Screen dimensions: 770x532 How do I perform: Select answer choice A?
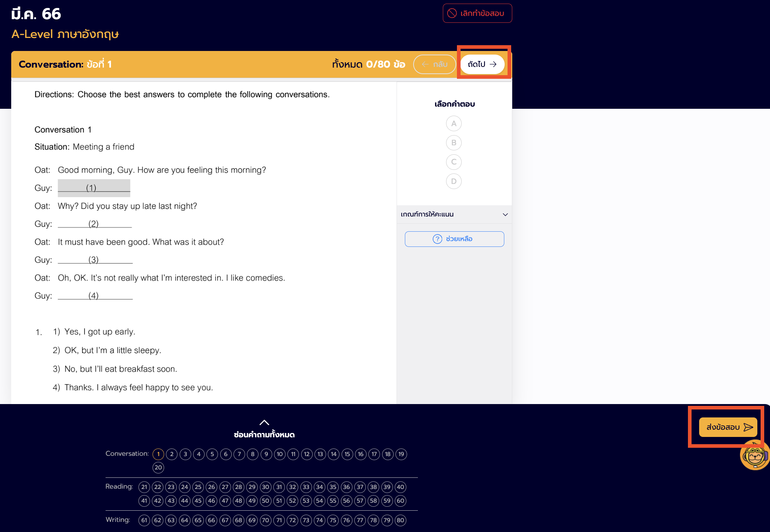click(x=454, y=124)
